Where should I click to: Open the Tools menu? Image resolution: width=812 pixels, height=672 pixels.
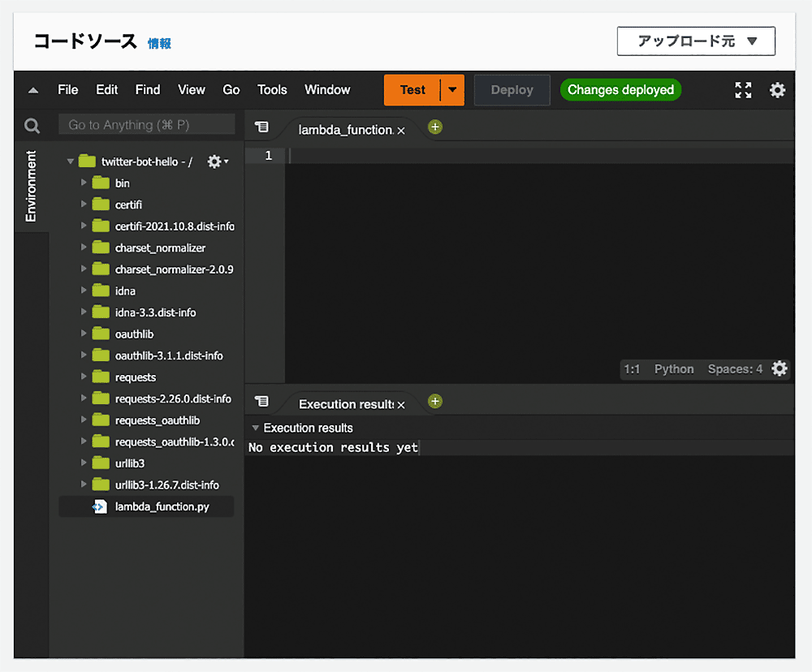[x=272, y=90]
